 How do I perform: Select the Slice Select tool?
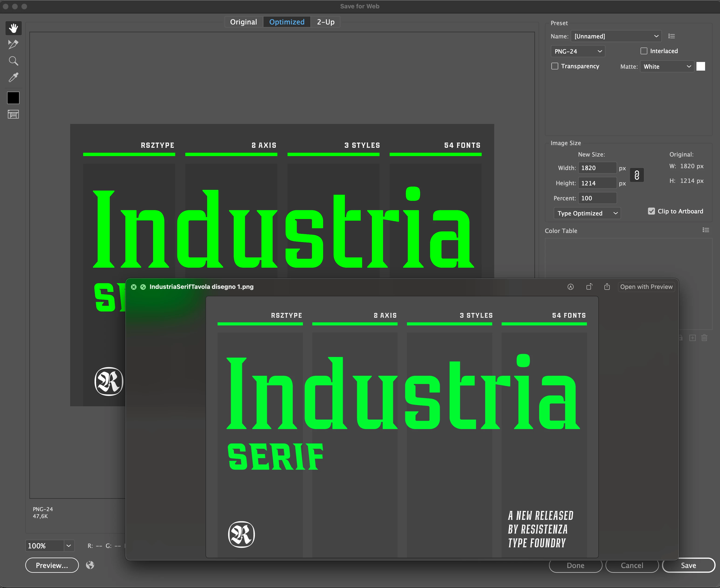(x=13, y=44)
